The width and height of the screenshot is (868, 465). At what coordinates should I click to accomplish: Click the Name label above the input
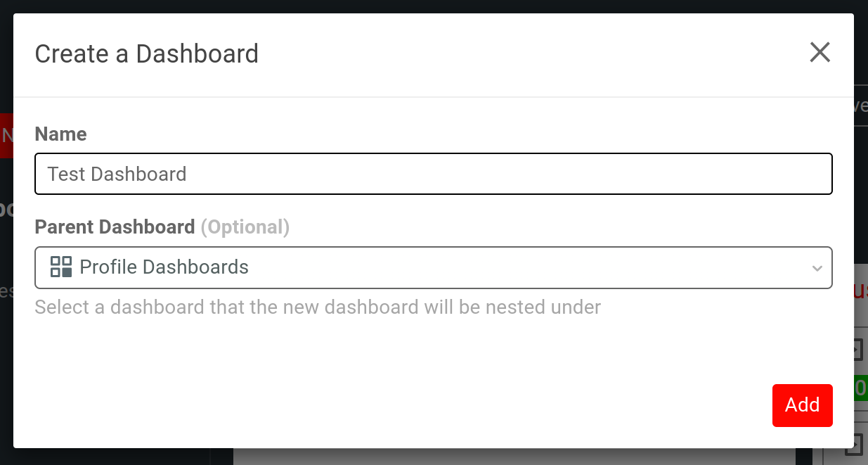point(60,134)
